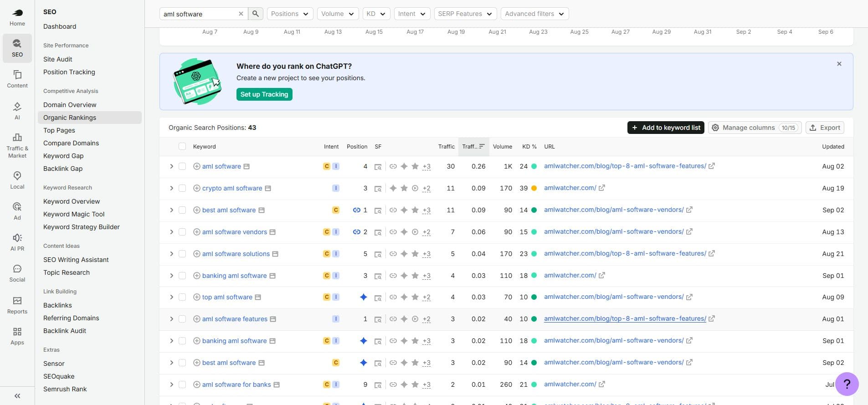
Task: Expand the 'aml software' row chevron
Action: 171,166
